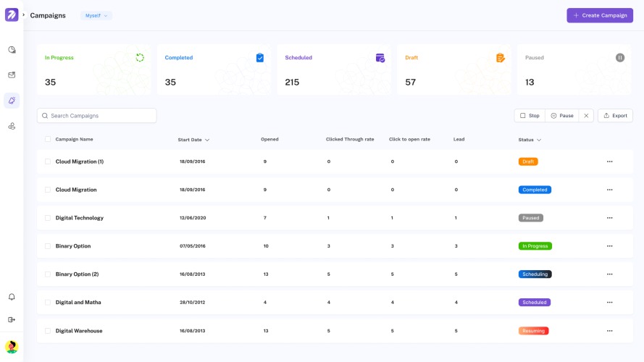Dismiss bulk actions with the X icon

(x=586, y=116)
